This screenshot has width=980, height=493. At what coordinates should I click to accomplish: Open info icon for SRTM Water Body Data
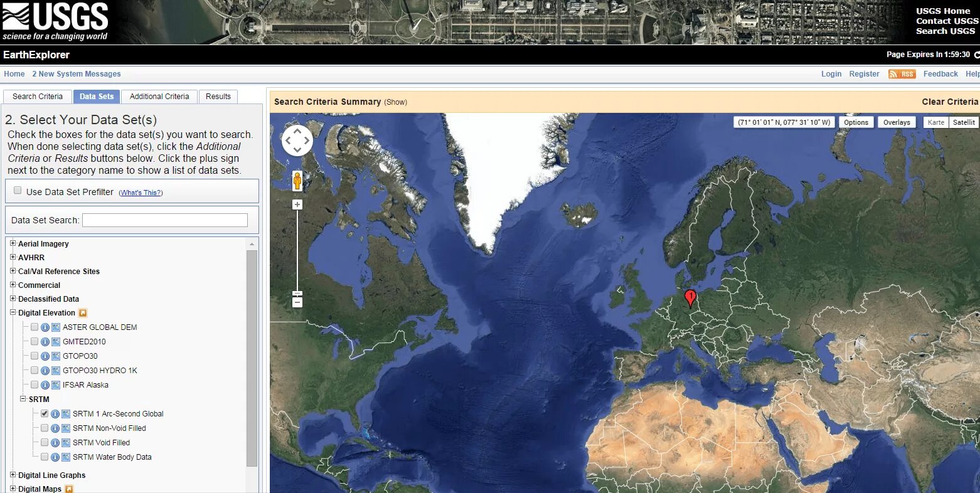pyautogui.click(x=55, y=457)
